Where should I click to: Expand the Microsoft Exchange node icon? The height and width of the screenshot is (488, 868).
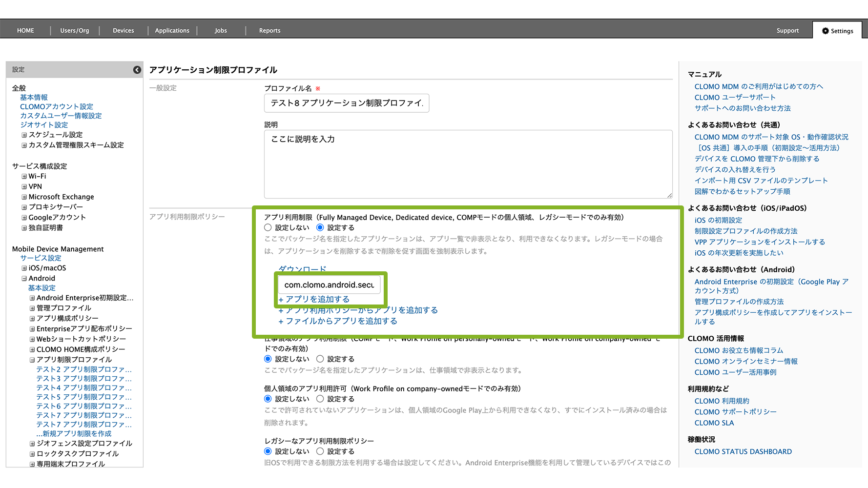tap(24, 197)
